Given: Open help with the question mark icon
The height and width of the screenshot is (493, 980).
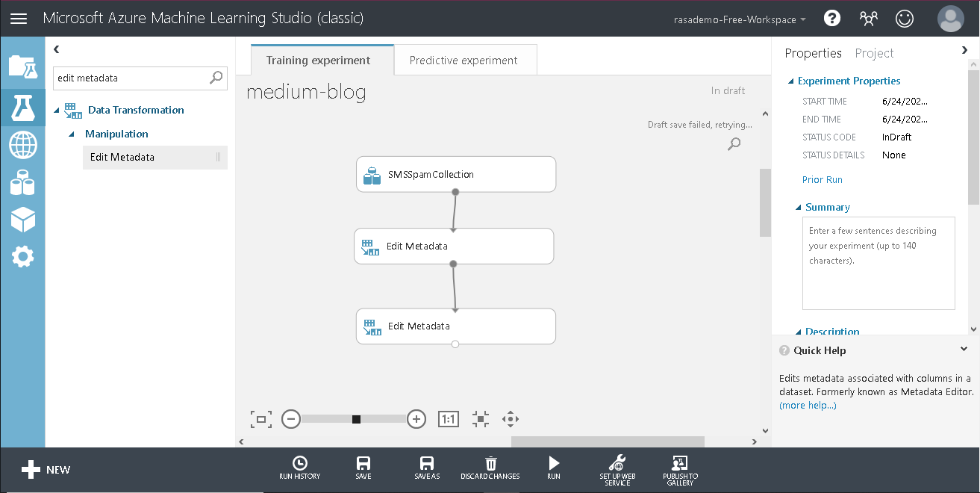Looking at the screenshot, I should pos(831,18).
